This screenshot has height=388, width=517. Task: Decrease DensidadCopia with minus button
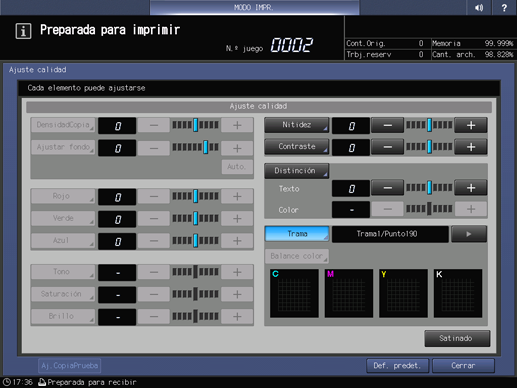click(154, 125)
